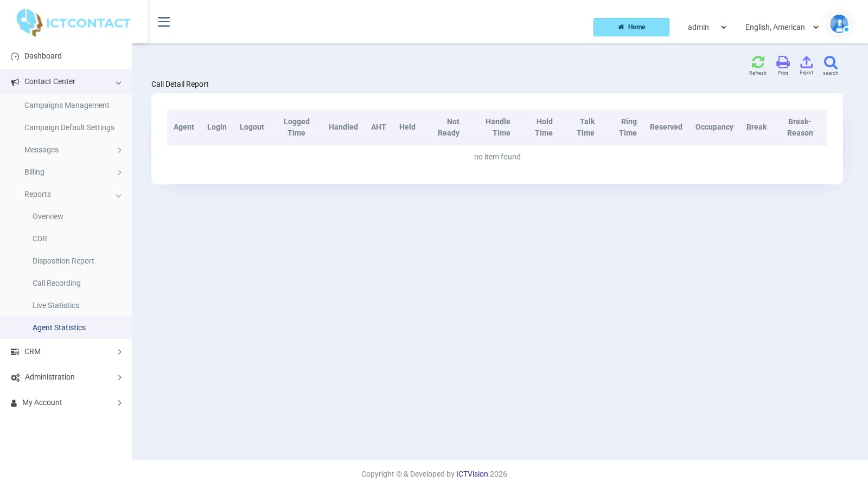Click the Contact Center megaphone icon

coord(15,82)
